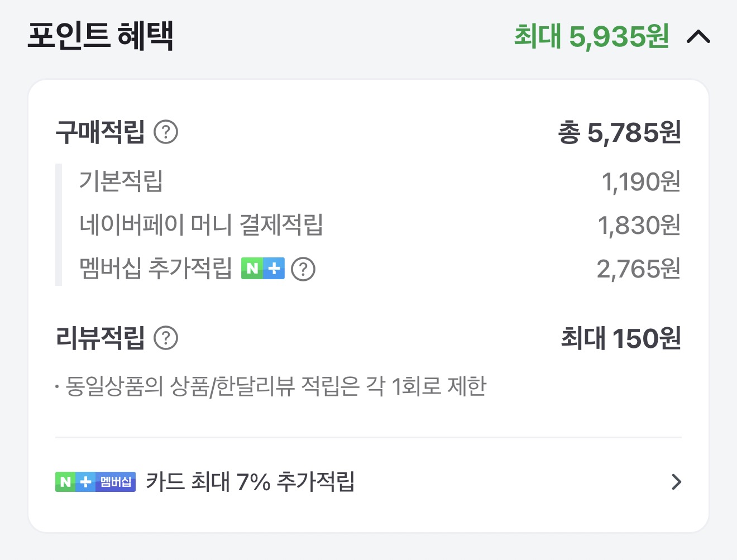Image resolution: width=737 pixels, height=560 pixels.
Task: Click the 리뷰적립 label
Action: [x=100, y=338]
